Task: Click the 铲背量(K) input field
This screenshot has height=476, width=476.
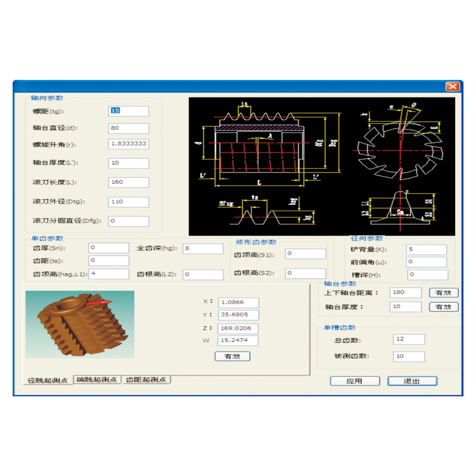Action: pos(426,249)
